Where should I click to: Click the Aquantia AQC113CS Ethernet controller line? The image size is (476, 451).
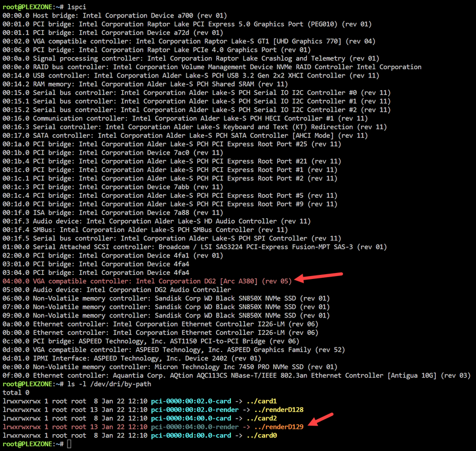tap(236, 375)
